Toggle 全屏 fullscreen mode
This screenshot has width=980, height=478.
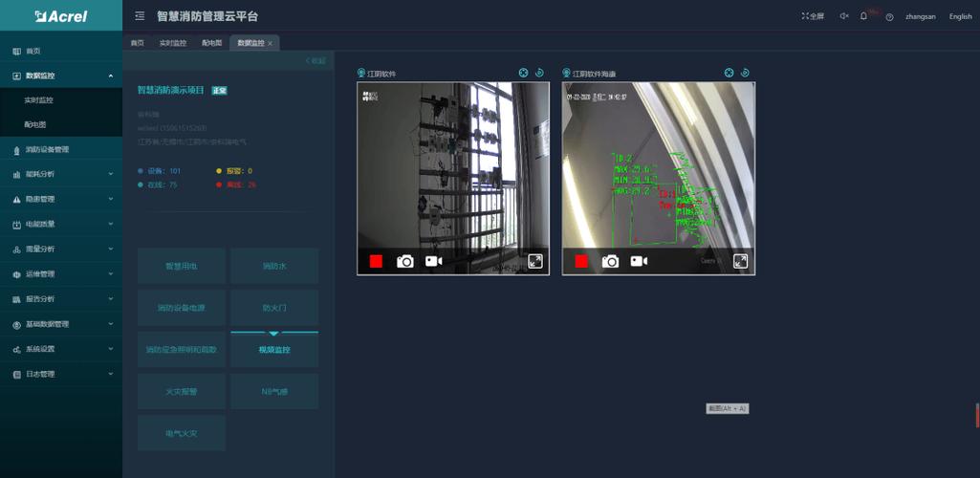(x=813, y=16)
